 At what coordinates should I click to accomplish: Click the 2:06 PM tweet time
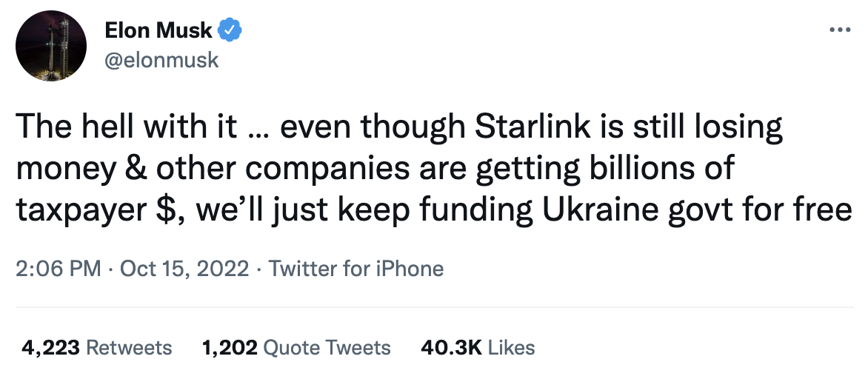click(x=58, y=268)
